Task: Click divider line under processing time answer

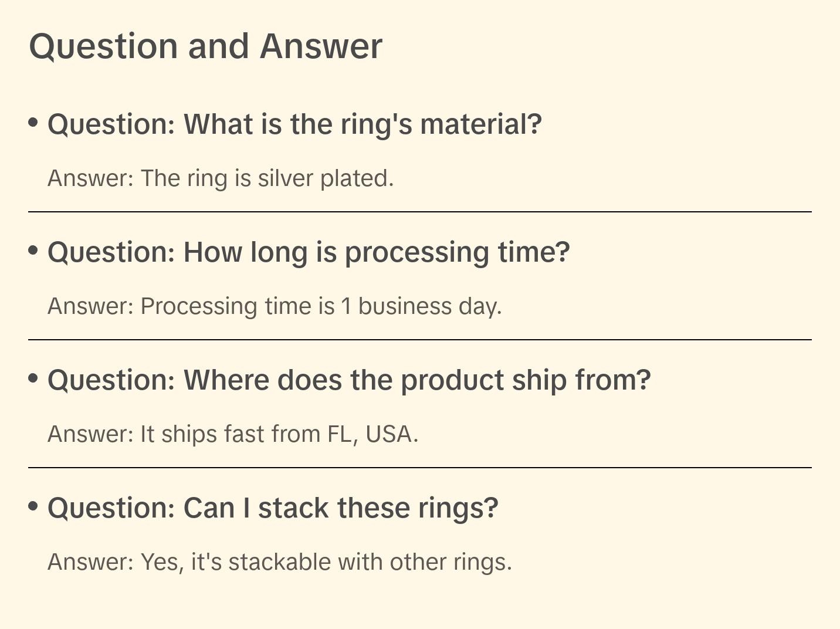Action: point(420,340)
